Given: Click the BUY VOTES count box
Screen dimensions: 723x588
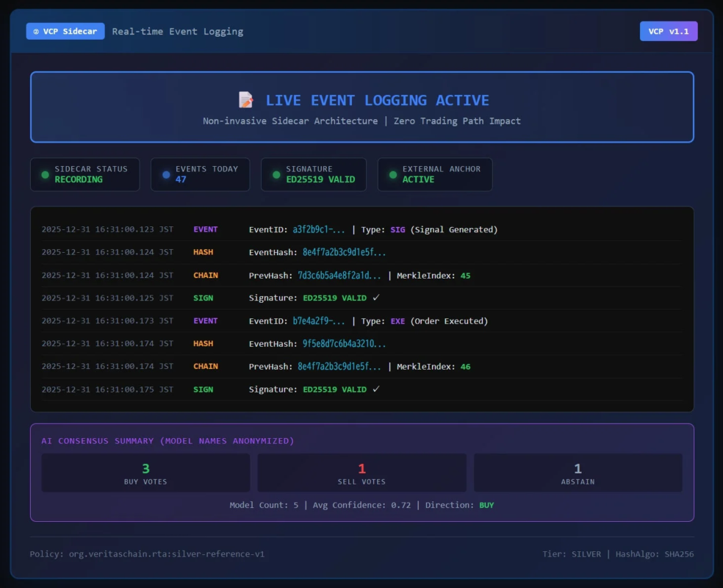Looking at the screenshot, I should coord(145,473).
